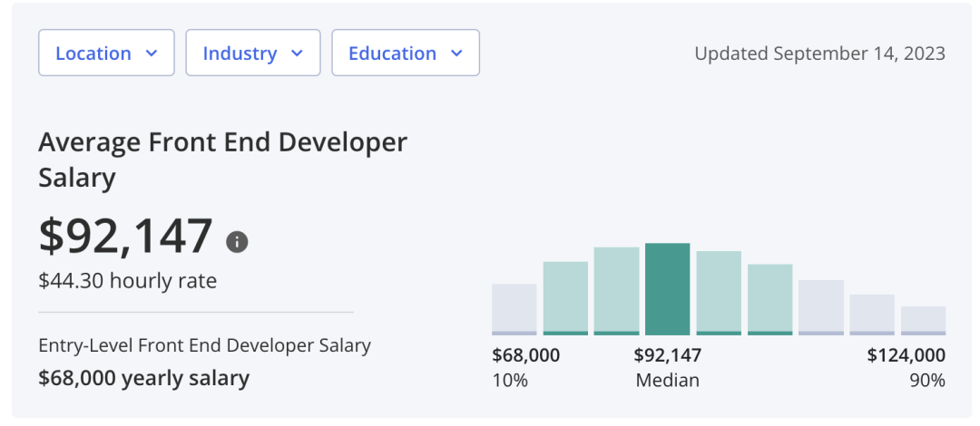Image resolution: width=980 pixels, height=426 pixels.
Task: Select the last light teal bar right of median
Action: (770, 299)
